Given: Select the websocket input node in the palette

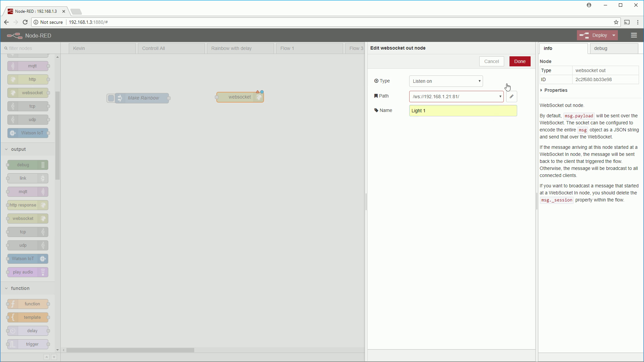Looking at the screenshot, I should (x=28, y=93).
